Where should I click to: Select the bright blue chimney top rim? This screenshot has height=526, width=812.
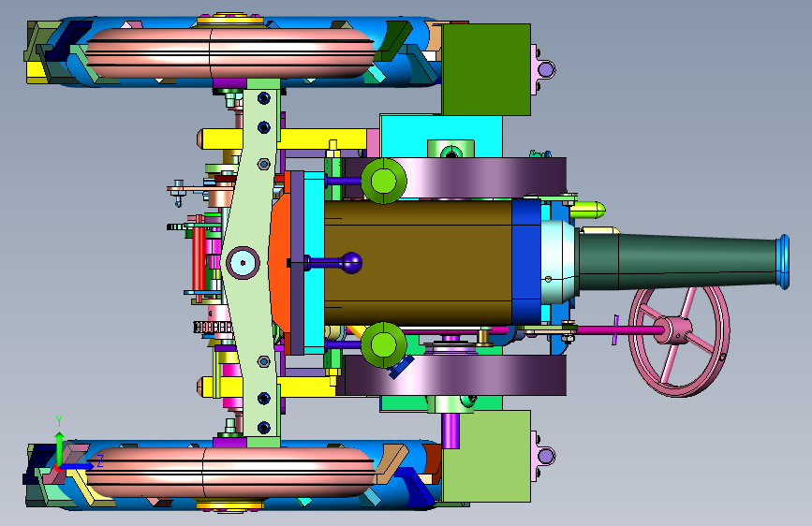(x=783, y=261)
